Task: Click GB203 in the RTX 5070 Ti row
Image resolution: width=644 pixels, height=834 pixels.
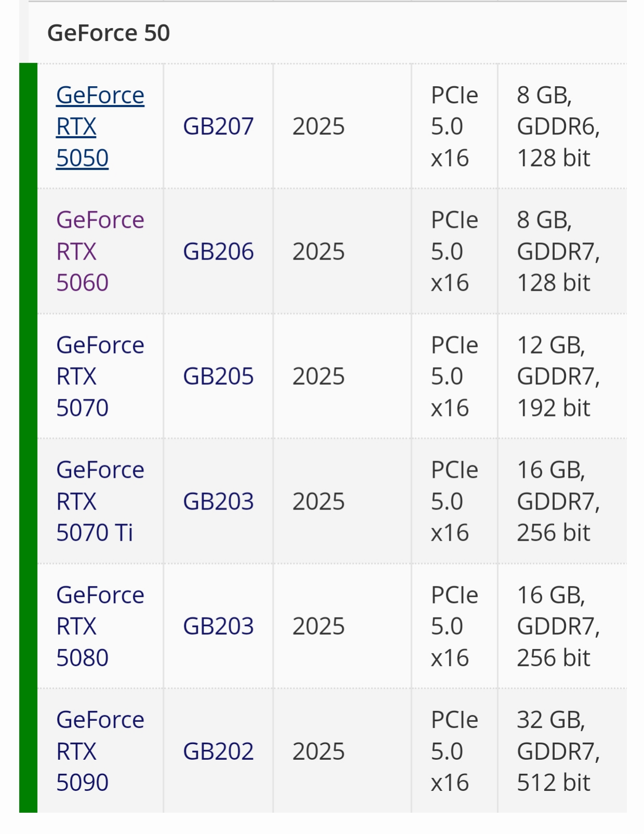Action: (x=218, y=502)
